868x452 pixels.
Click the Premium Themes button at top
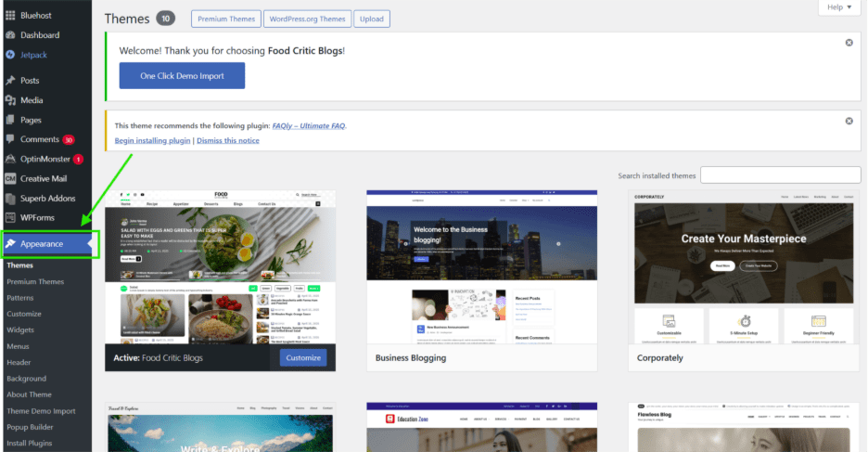pos(226,19)
